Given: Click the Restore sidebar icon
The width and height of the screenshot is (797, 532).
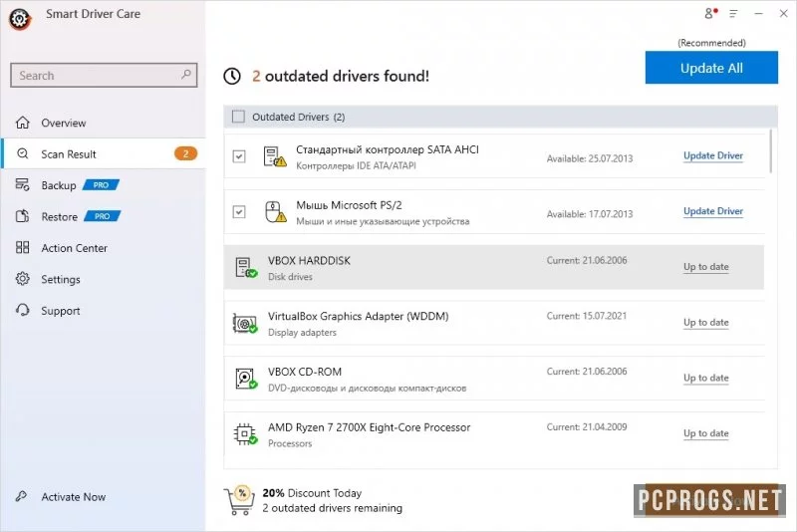Looking at the screenshot, I should (22, 216).
